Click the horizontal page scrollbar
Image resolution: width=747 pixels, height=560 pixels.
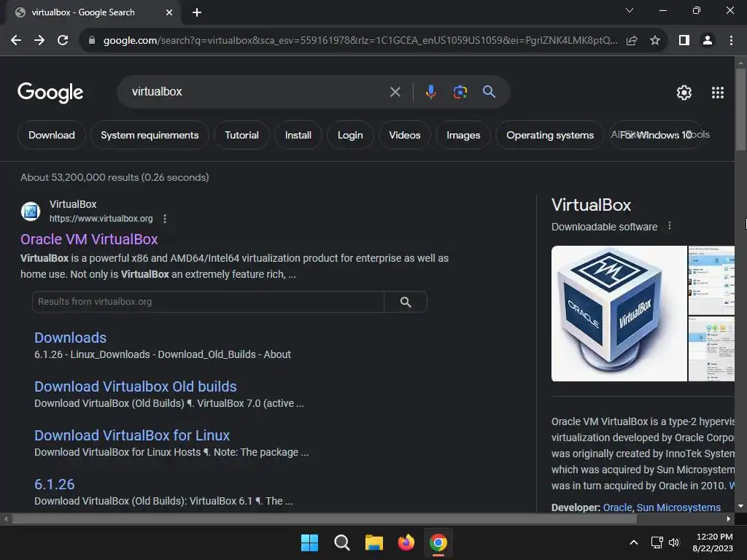point(324,518)
